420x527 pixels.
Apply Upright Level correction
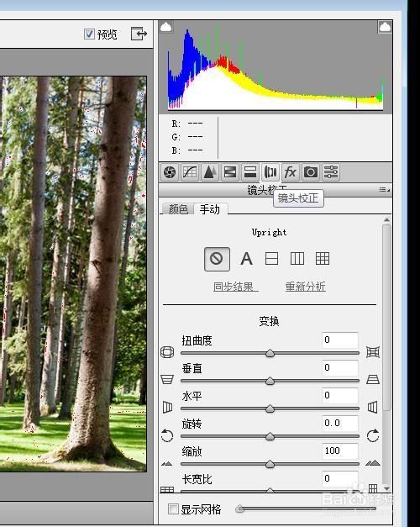click(271, 259)
